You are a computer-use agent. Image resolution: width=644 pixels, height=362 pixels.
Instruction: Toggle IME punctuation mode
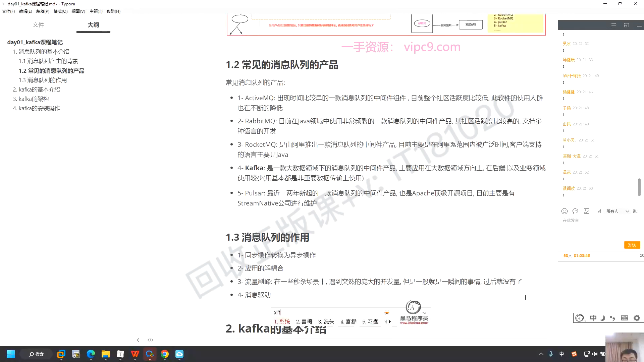click(613, 318)
